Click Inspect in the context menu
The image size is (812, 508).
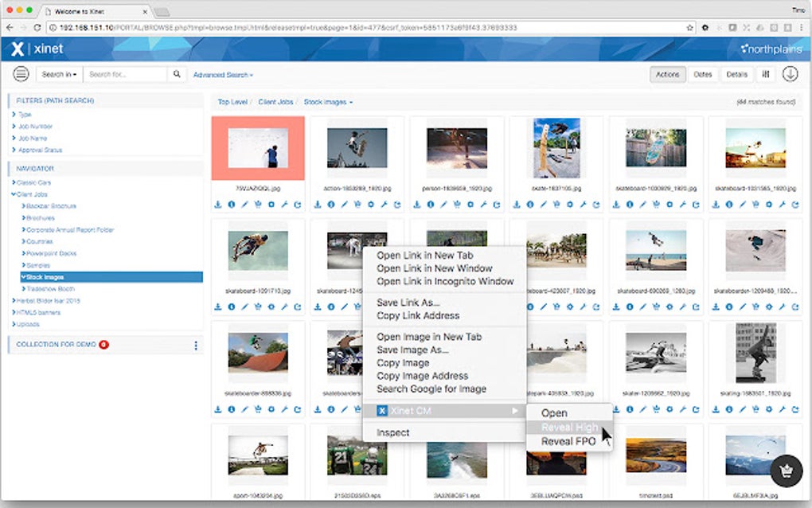[392, 432]
